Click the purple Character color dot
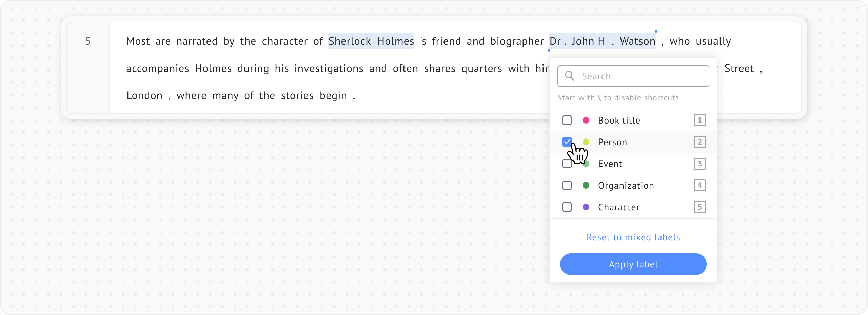This screenshot has height=315, width=868. (586, 207)
